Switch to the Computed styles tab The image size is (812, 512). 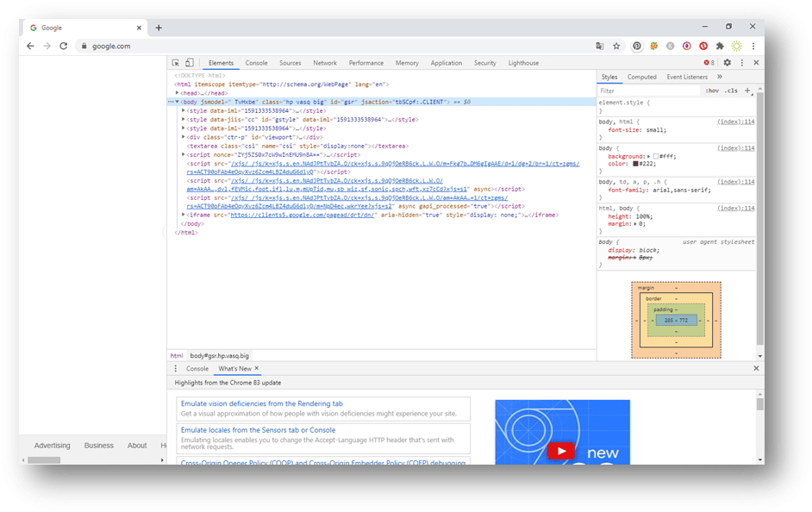641,77
